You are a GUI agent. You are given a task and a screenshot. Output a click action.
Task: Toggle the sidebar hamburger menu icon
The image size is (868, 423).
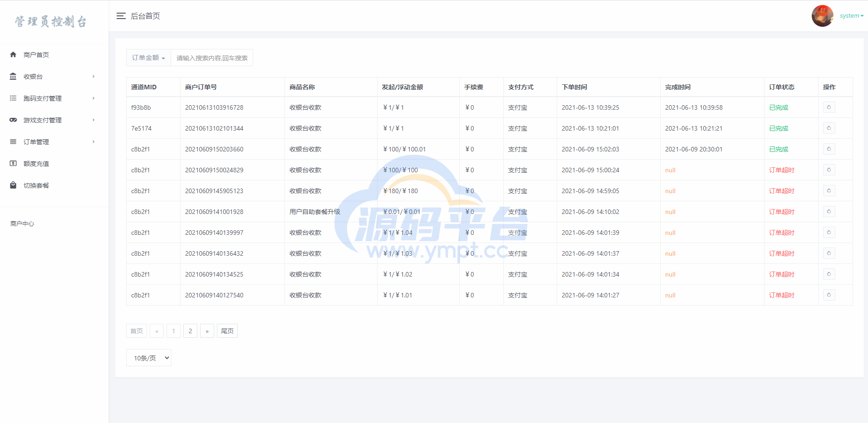[x=121, y=16]
